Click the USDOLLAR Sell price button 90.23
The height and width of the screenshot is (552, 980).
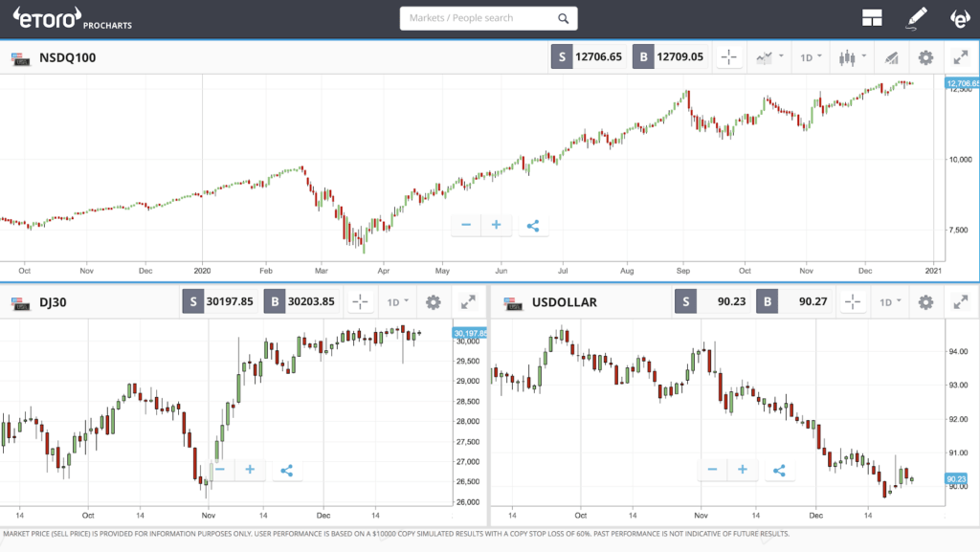coord(712,301)
